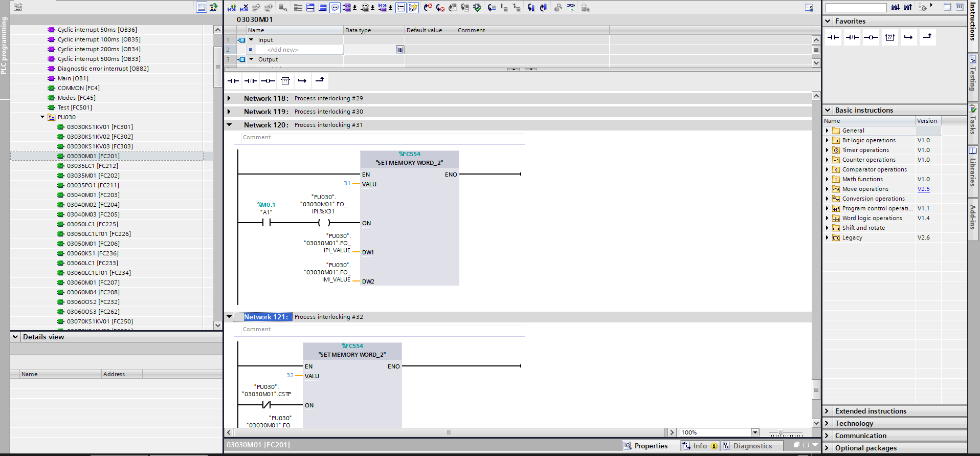980x456 pixels.
Task: Click the editor zoom slider
Action: coord(781,433)
